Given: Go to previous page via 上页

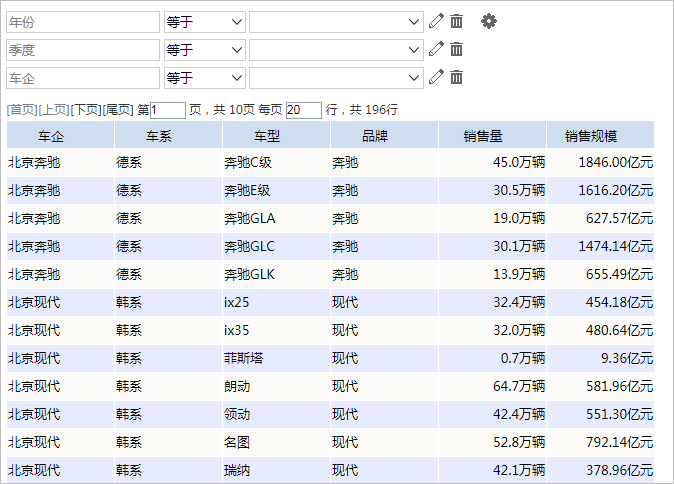Looking at the screenshot, I should [x=54, y=110].
